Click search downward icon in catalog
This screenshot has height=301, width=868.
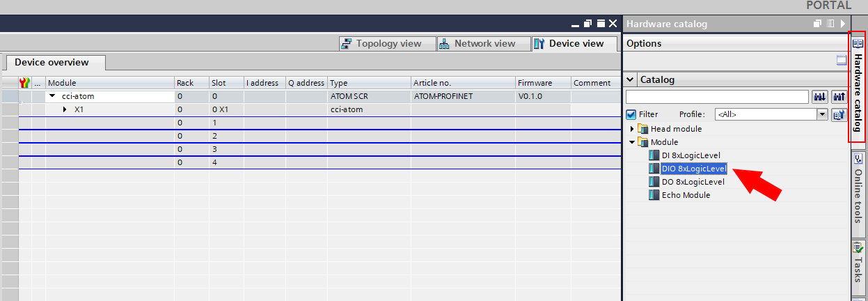[x=820, y=97]
